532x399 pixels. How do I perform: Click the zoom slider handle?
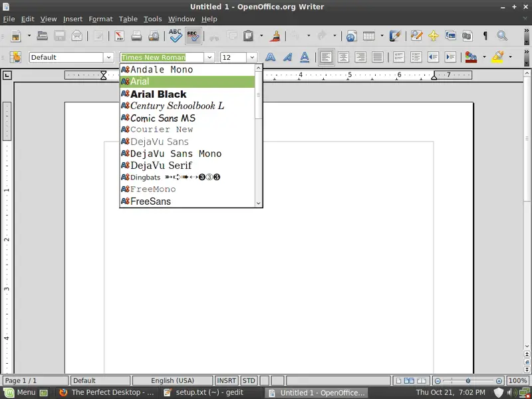point(468,380)
